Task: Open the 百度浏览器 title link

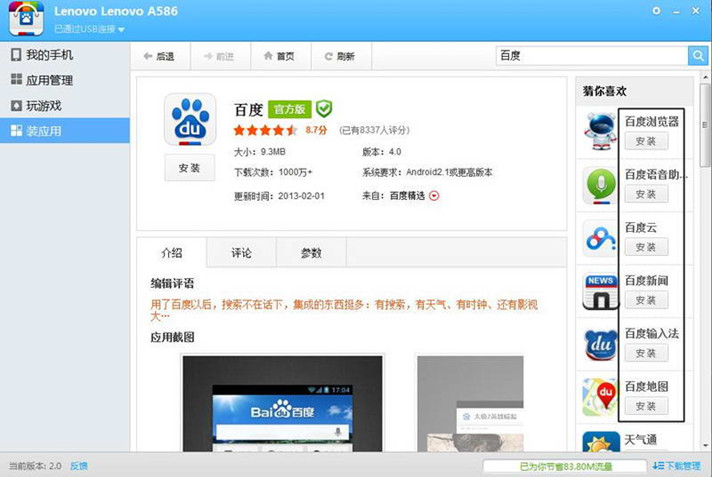Action: (652, 121)
